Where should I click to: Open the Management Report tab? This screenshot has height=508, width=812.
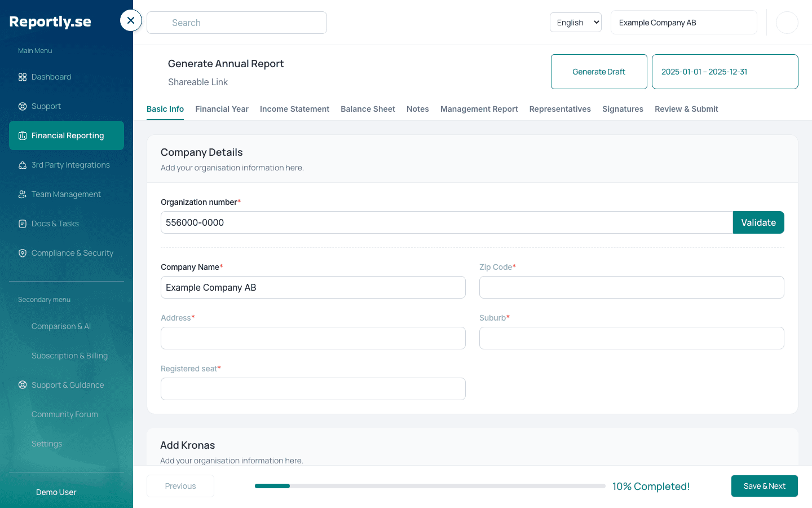479,109
